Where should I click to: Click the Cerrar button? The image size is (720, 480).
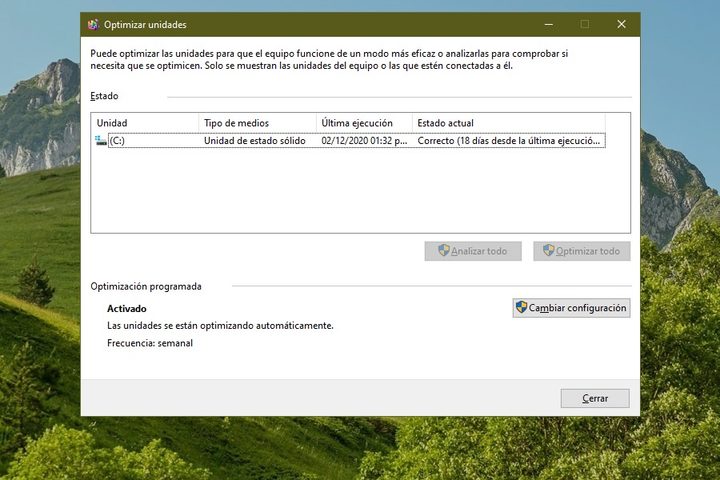coord(595,398)
